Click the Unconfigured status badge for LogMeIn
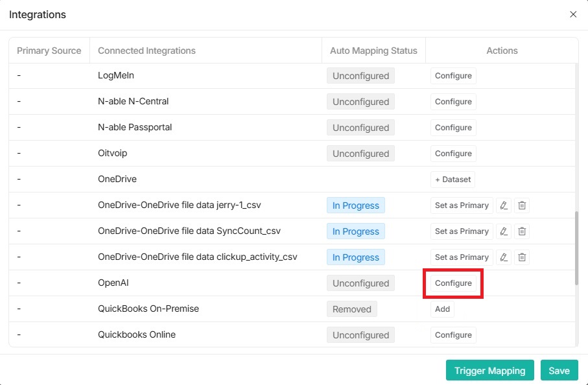 point(360,76)
